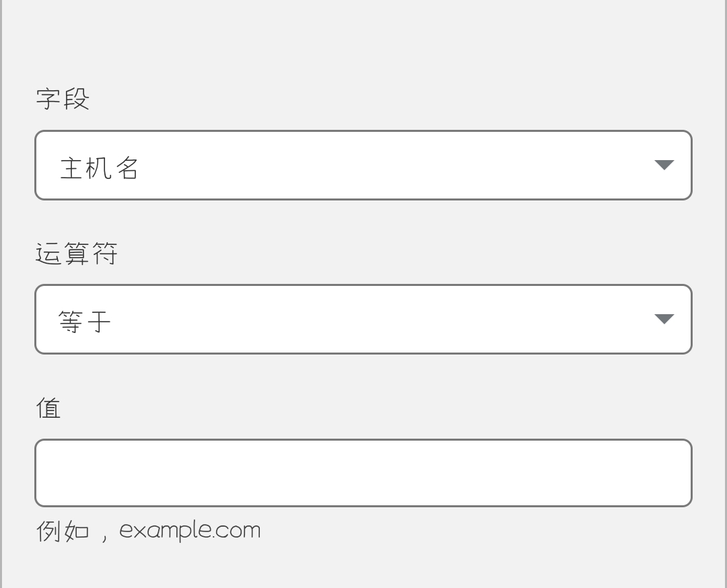Click the 运算符 label
The height and width of the screenshot is (588, 727).
pos(77,254)
